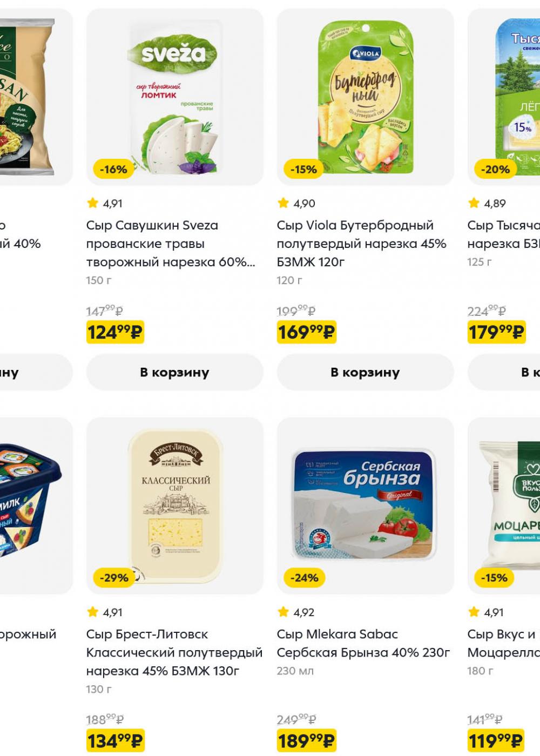The width and height of the screenshot is (540, 756).
Task: Click the star rating 4,90 for Viola
Action: point(296,204)
